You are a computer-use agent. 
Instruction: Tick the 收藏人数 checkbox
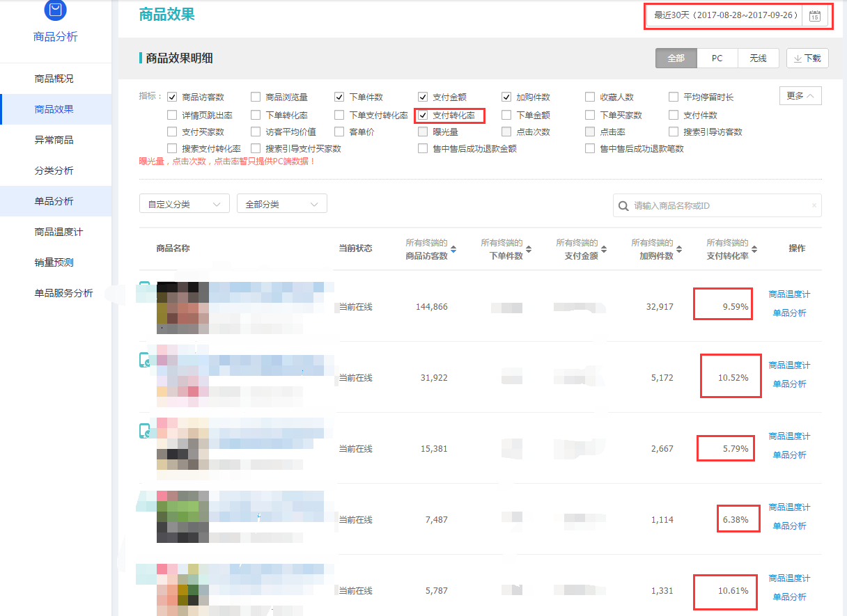(590, 97)
